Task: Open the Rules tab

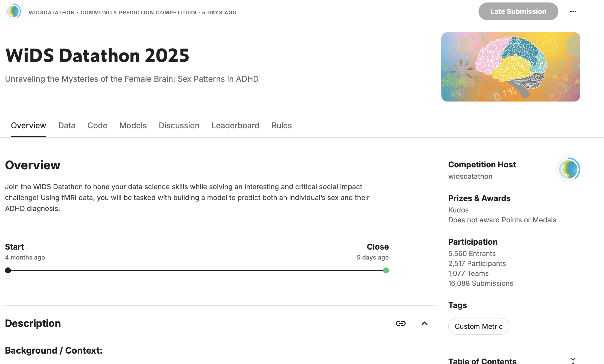Action: click(x=281, y=126)
